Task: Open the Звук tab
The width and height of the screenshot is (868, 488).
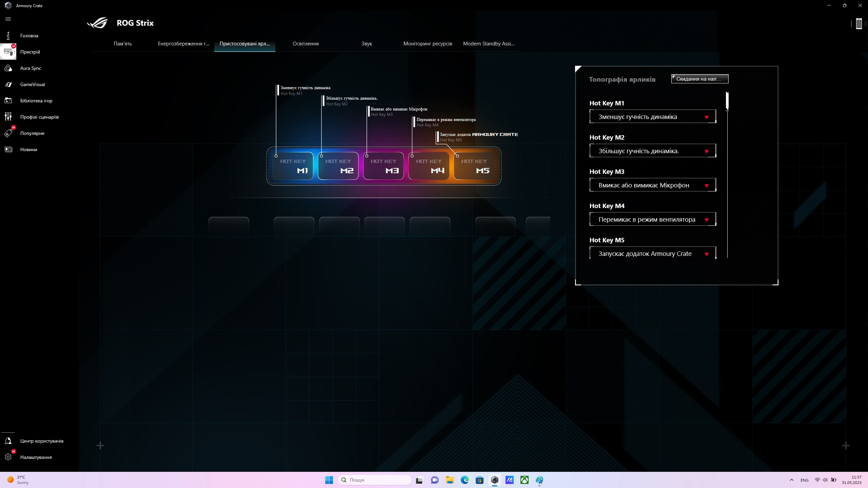Action: pos(367,44)
